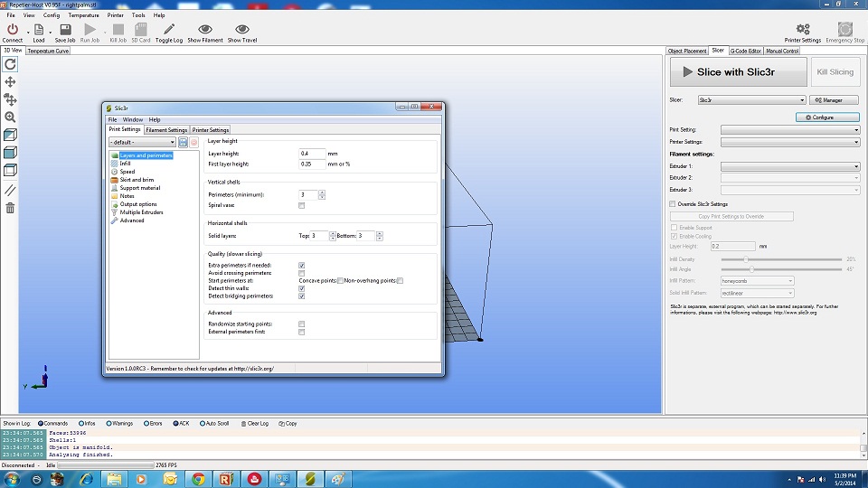Click the Load file icon

tap(38, 29)
